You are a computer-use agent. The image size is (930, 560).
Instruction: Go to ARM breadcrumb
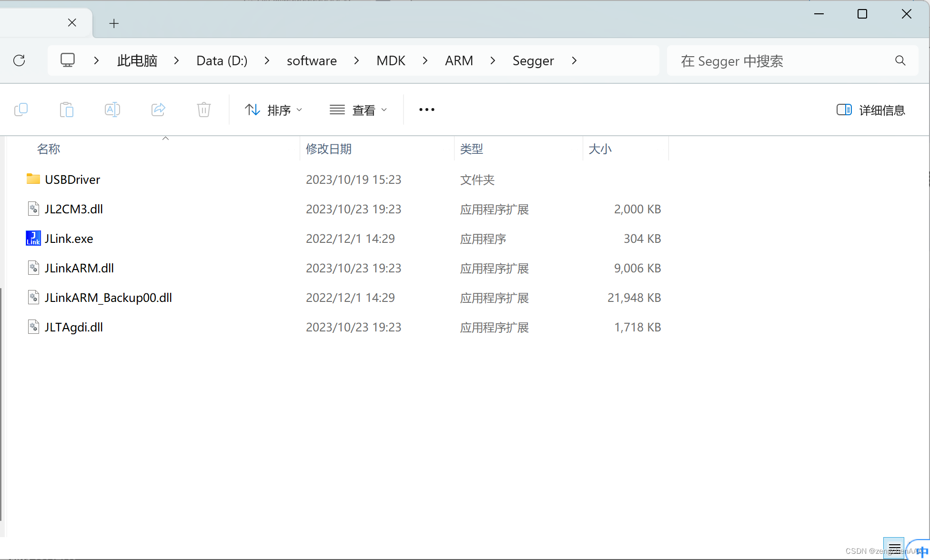click(x=459, y=60)
